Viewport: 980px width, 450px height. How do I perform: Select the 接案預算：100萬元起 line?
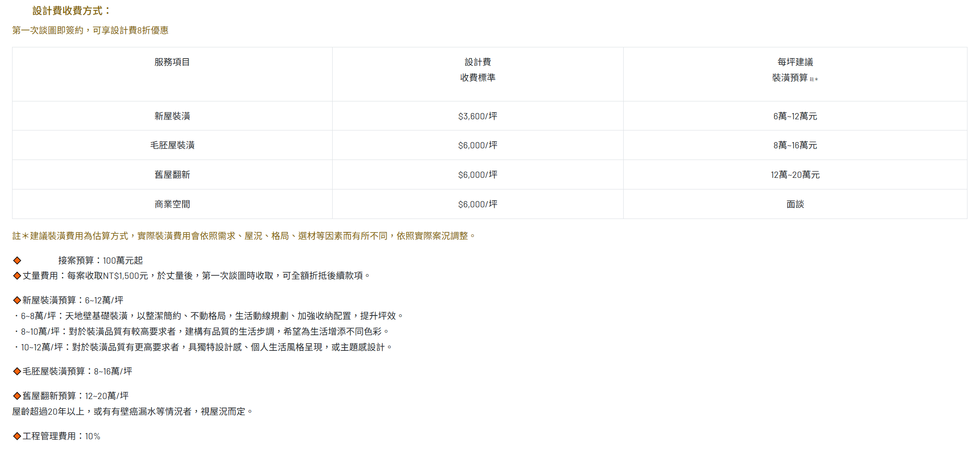(x=100, y=261)
